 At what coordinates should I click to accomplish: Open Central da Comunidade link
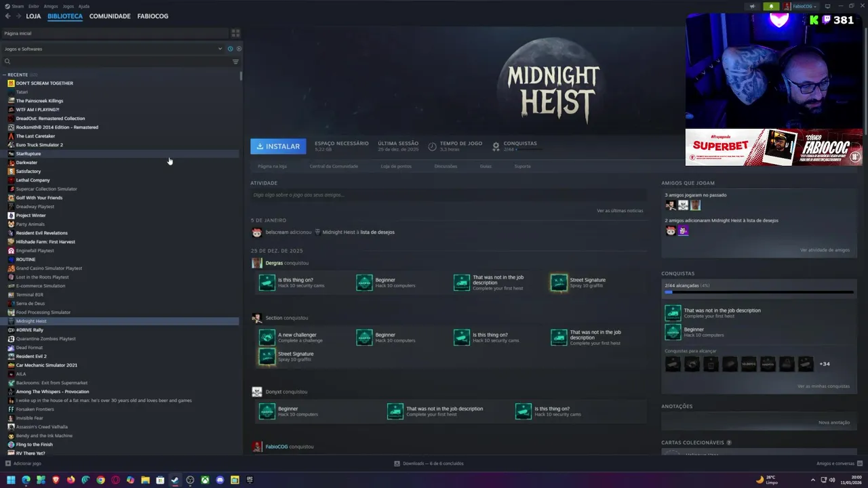334,166
